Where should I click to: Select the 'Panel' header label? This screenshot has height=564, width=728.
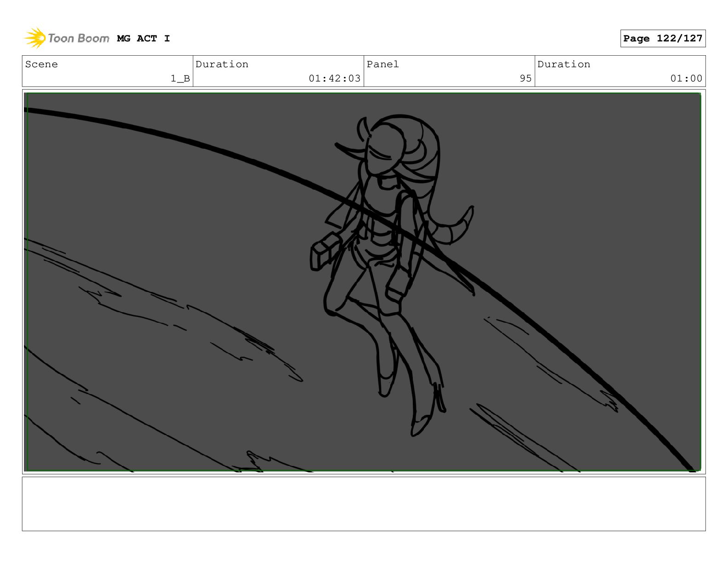coord(383,64)
